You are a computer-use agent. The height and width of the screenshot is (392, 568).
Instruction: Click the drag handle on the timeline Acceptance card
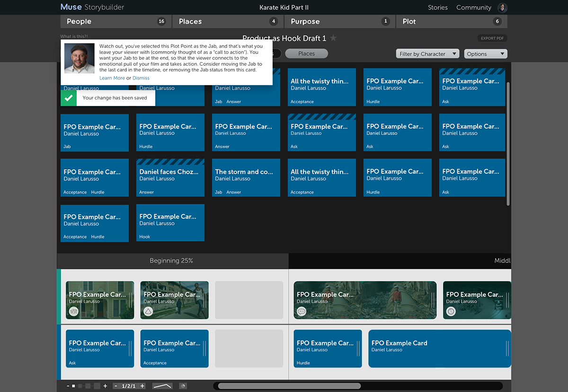pos(205,348)
